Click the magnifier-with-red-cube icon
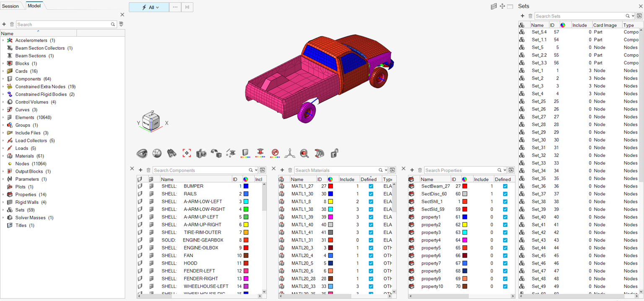This screenshot has width=644, height=301. (304, 153)
